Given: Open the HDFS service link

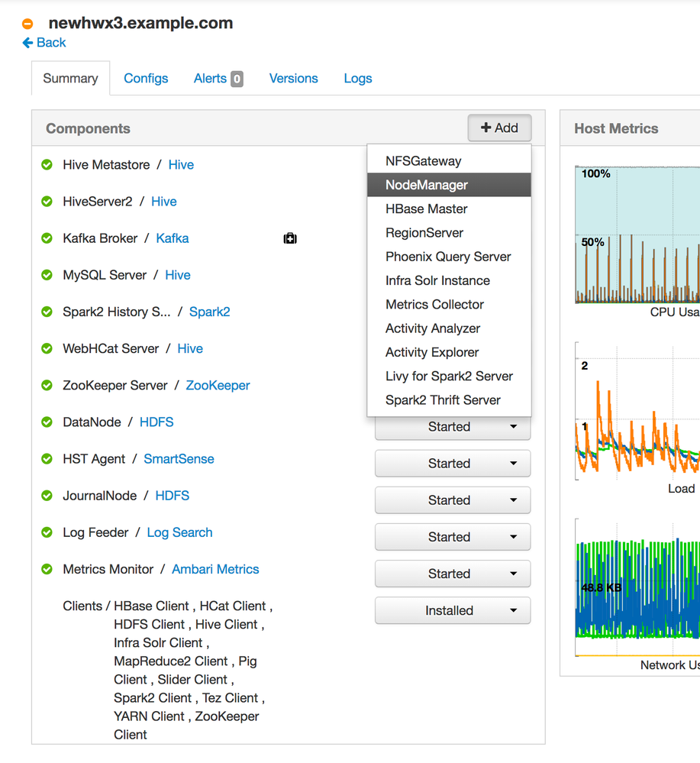Looking at the screenshot, I should (x=156, y=422).
